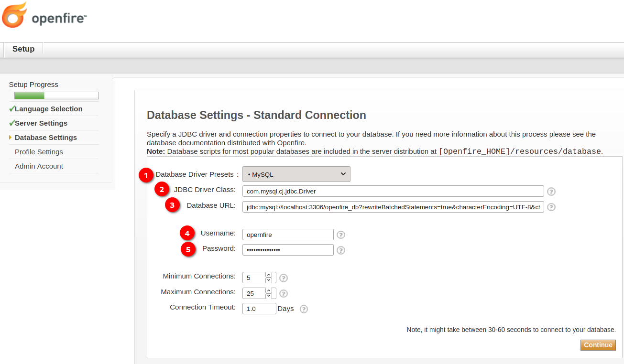Open help icon for Connection Timeout
This screenshot has width=624, height=364.
coord(304,309)
